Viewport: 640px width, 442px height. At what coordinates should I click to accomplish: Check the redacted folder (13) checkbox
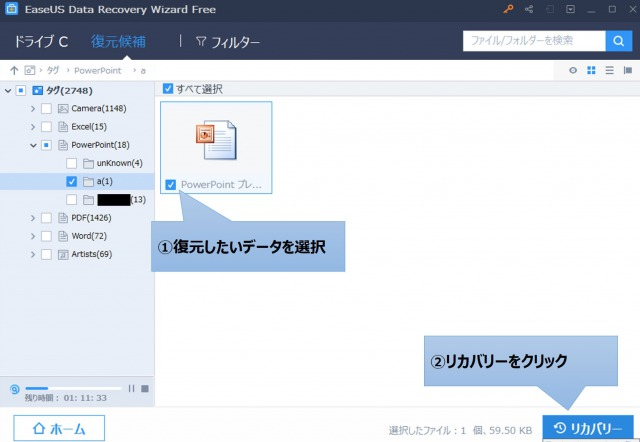71,200
